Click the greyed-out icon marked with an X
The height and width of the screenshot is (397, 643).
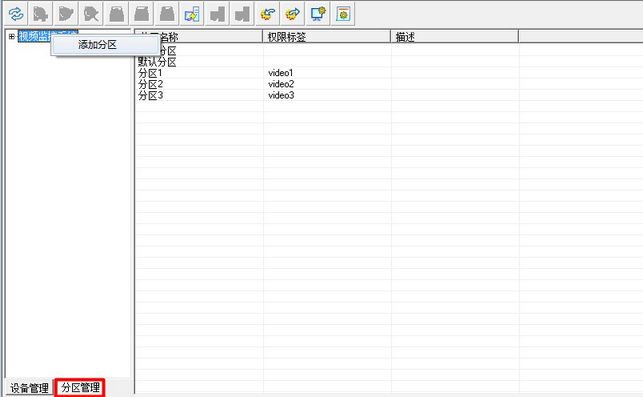pyautogui.click(x=91, y=14)
